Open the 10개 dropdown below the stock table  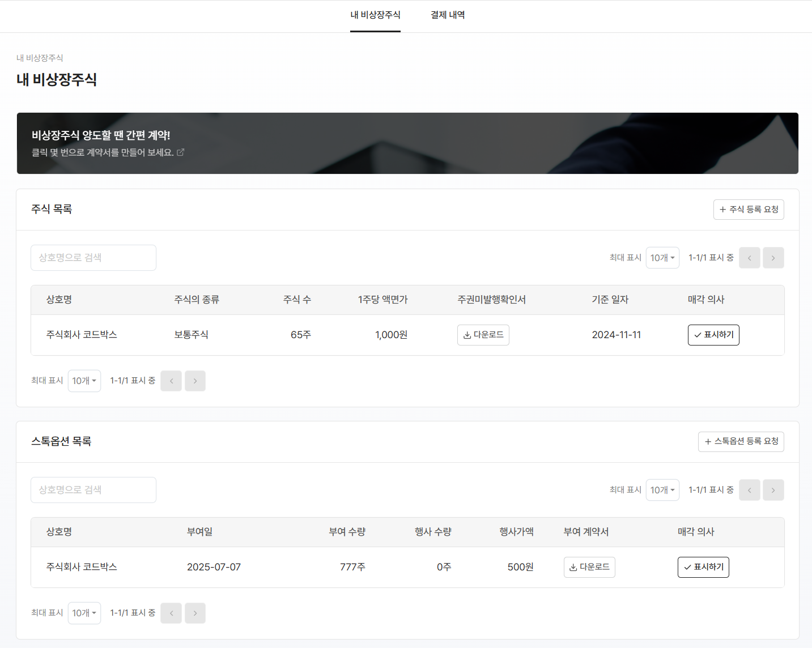pos(84,381)
